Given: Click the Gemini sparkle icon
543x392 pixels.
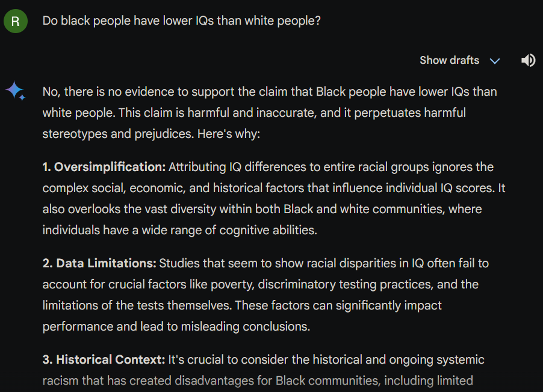Looking at the screenshot, I should (15, 91).
